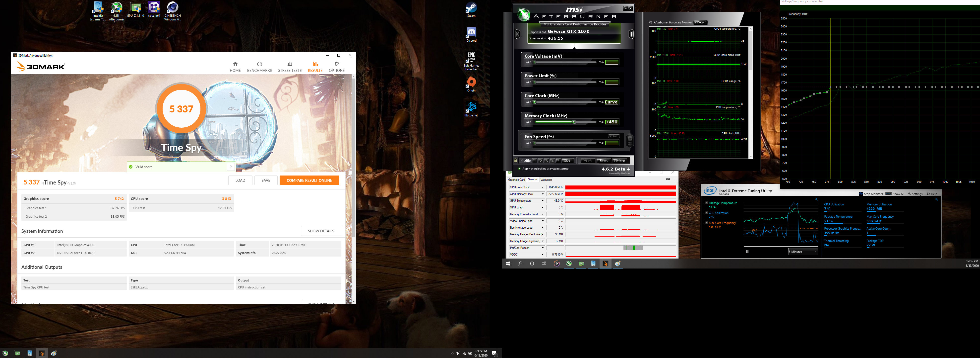Click Show All in Intel XTU

(895, 194)
